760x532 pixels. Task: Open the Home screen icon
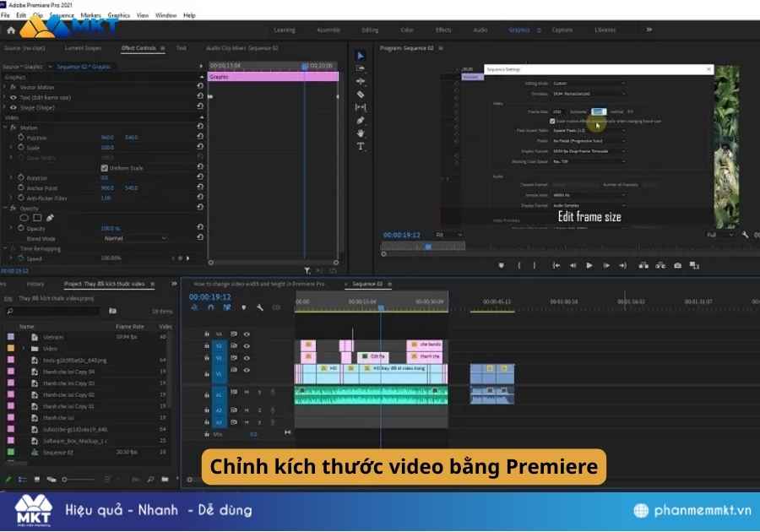(x=11, y=30)
